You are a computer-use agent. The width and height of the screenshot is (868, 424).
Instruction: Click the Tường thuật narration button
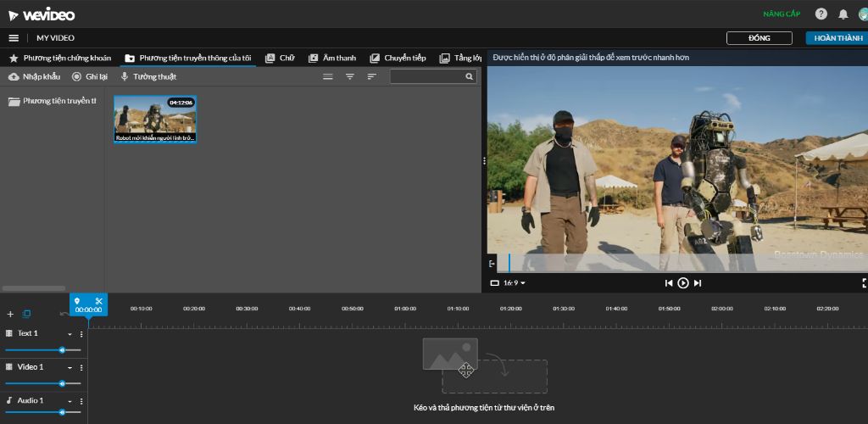(x=148, y=77)
